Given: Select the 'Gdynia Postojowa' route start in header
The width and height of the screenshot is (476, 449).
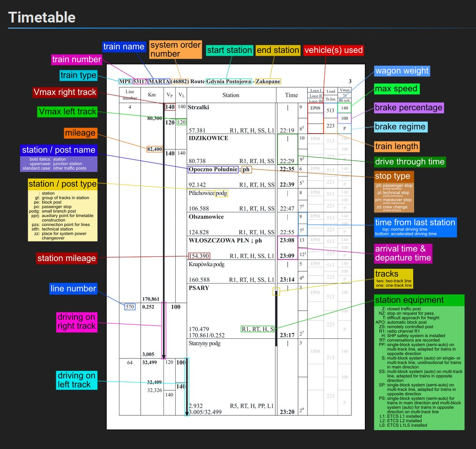Looking at the screenshot, I should tap(229, 82).
